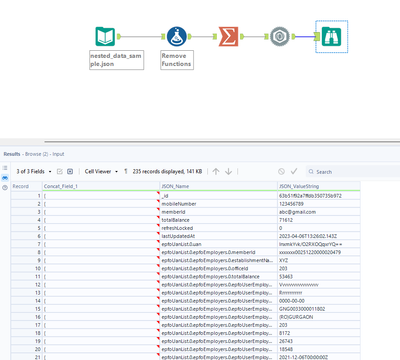Click the epfoUanList.0.uan cell
Viewport: 400px width, 360px height.
(x=219, y=244)
